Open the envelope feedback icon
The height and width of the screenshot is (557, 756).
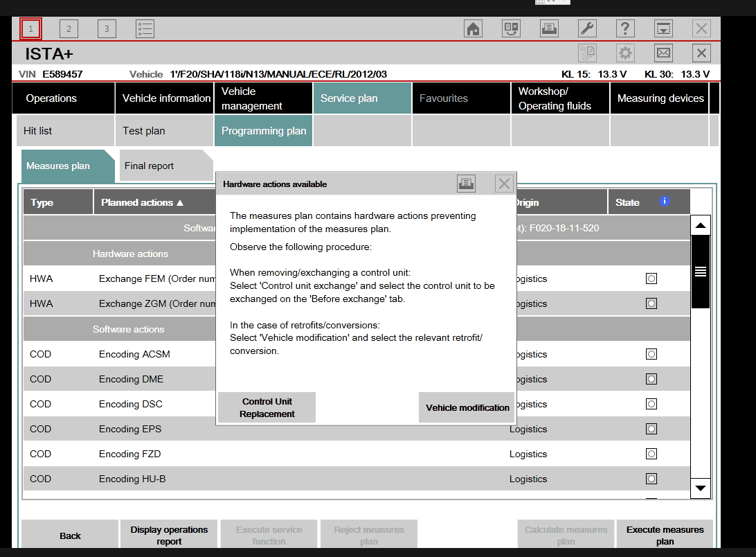tap(663, 53)
